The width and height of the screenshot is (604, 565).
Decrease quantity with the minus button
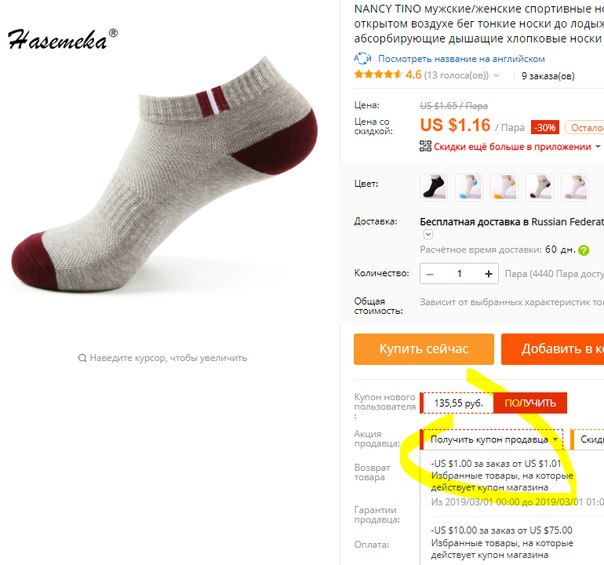[430, 274]
